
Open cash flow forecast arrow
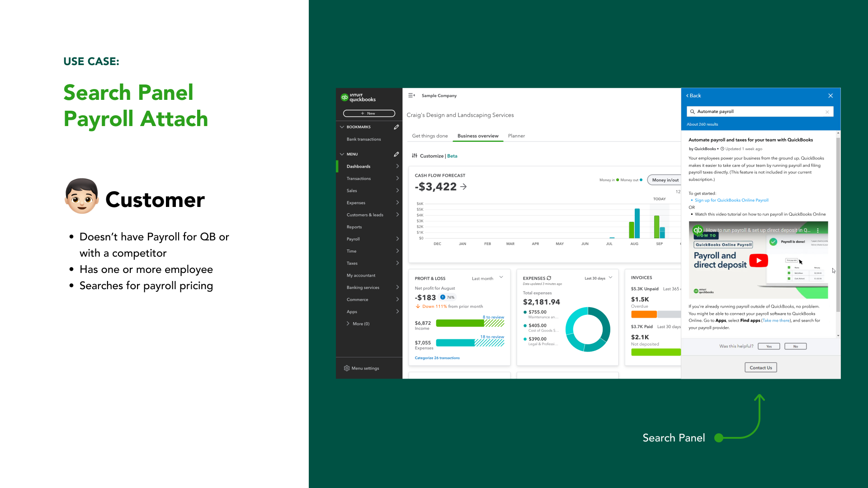click(463, 187)
